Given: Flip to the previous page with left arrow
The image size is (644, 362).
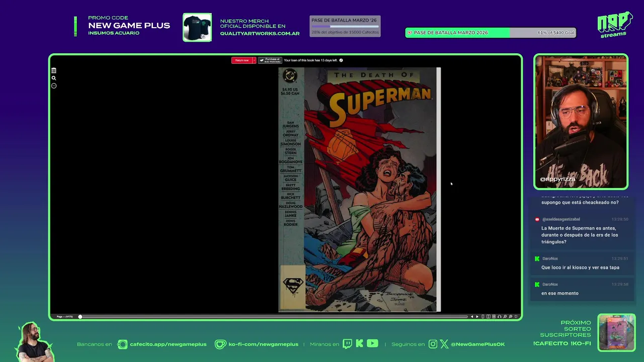Looking at the screenshot, I should click(x=472, y=317).
